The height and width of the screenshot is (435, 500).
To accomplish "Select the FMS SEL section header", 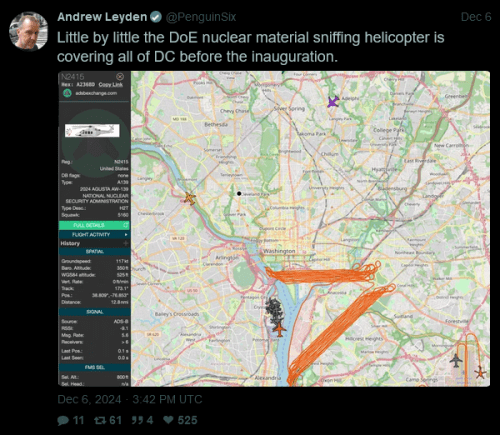I will tap(94, 367).
